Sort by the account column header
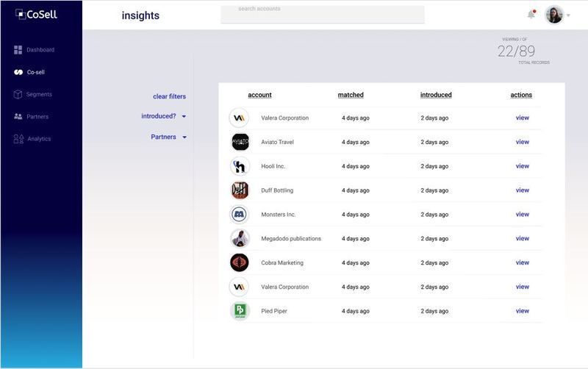Viewport: 588px width, 369px height. pos(259,95)
